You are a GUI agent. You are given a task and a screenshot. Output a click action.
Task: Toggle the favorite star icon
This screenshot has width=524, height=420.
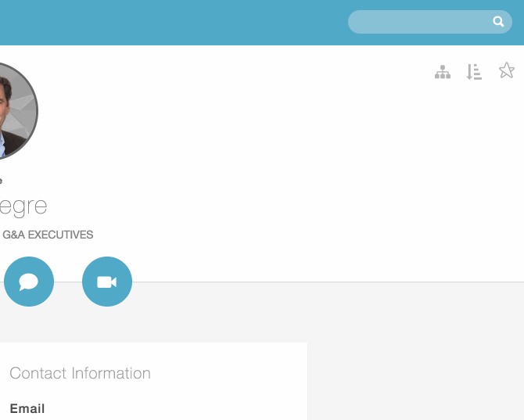tap(507, 70)
